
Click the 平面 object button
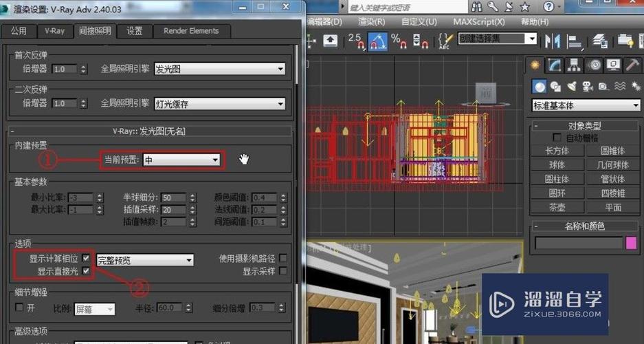point(613,208)
